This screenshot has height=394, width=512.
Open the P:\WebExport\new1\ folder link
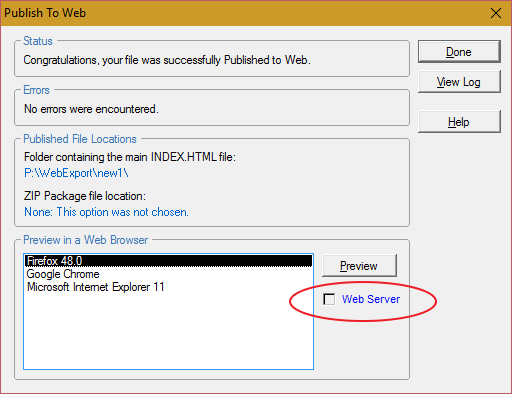(76, 173)
